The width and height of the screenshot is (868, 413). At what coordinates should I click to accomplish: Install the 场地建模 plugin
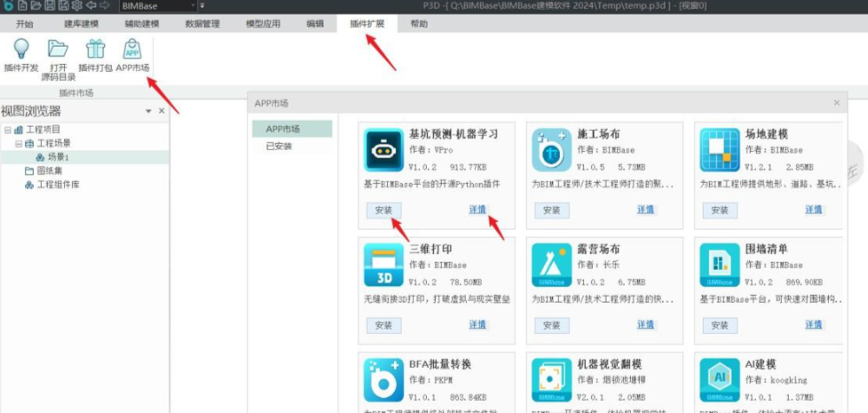pos(720,210)
